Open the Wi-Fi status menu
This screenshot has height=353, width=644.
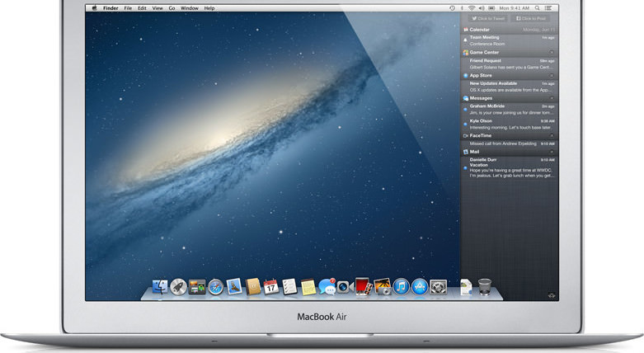pos(472,7)
